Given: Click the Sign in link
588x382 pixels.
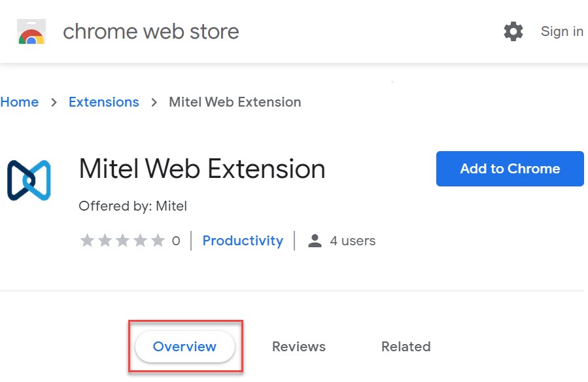Looking at the screenshot, I should tap(562, 31).
